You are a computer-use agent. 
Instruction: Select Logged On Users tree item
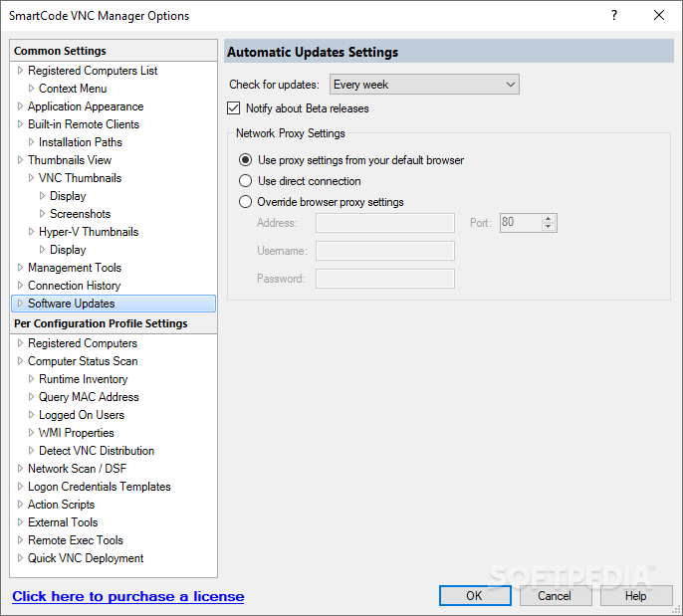pyautogui.click(x=82, y=415)
